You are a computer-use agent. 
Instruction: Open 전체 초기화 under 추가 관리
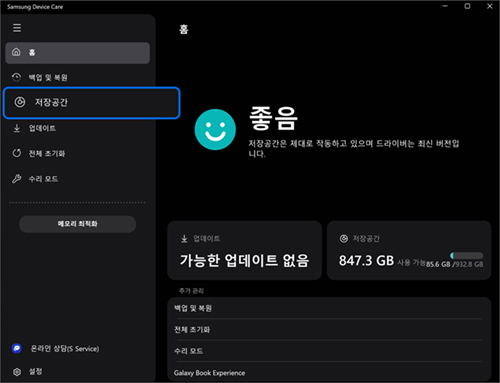coord(329,330)
